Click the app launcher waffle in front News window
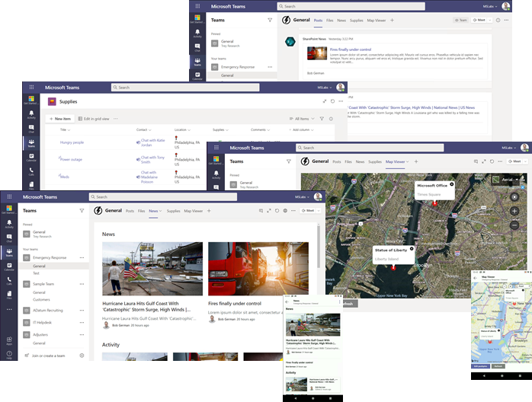This screenshot has width=532, height=402. point(9,196)
